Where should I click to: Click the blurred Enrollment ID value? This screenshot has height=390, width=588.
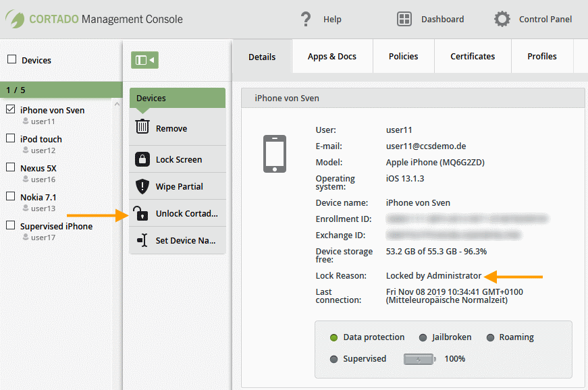(467, 219)
